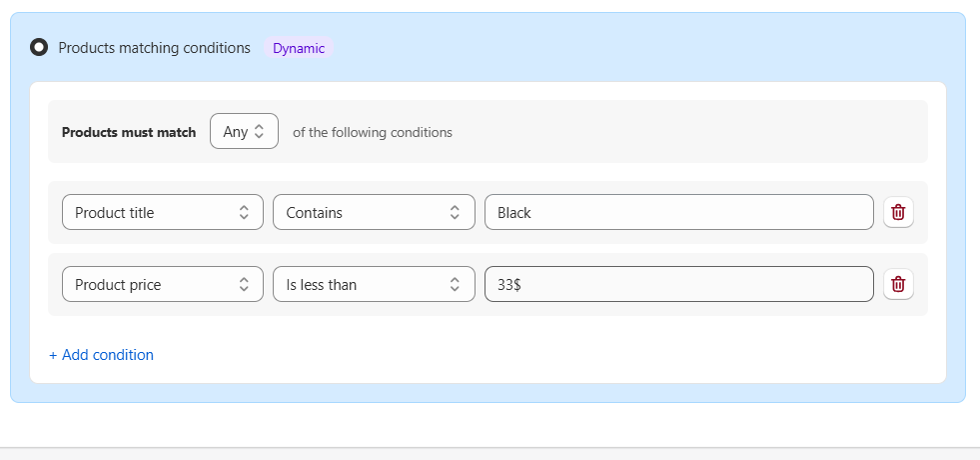
Task: Open the Any match type dropdown
Action: 244,132
